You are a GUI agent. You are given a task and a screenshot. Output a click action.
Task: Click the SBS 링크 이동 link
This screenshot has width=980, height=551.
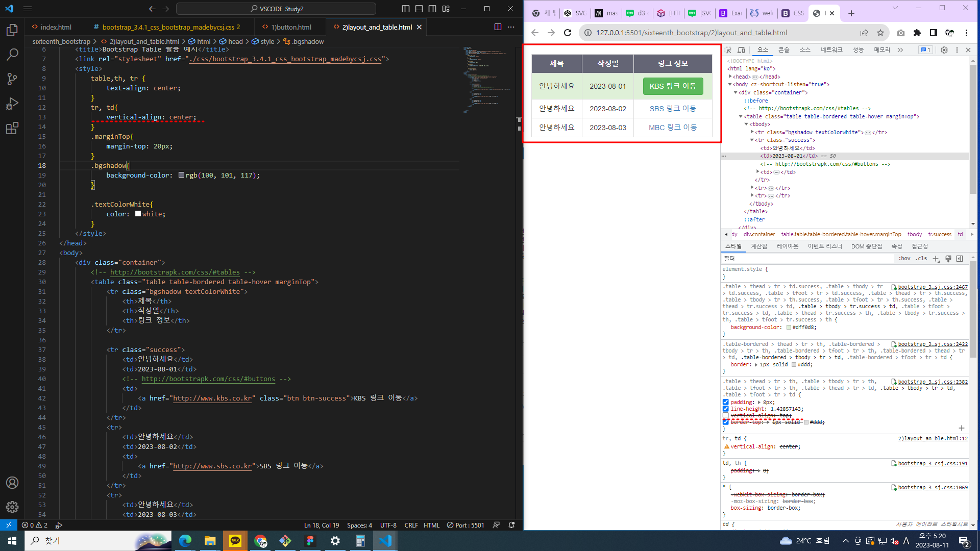coord(672,109)
